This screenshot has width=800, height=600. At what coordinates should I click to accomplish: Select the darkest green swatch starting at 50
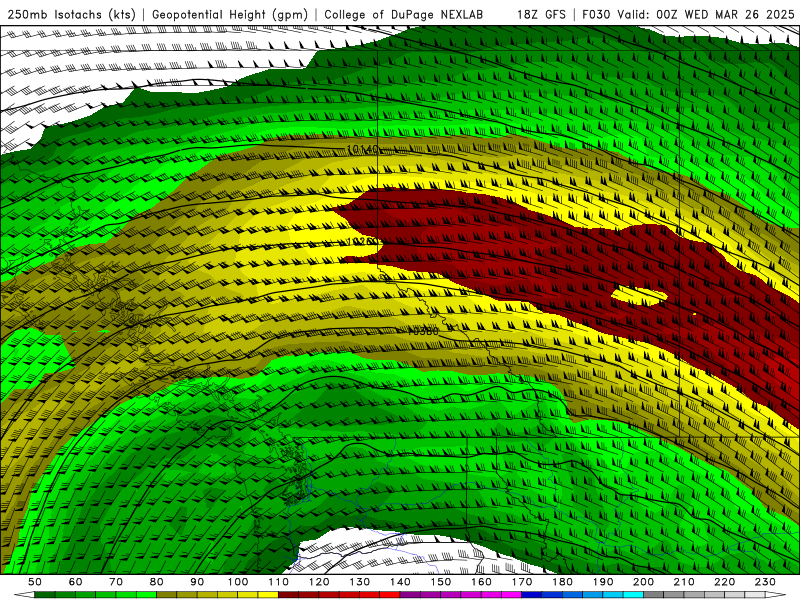44,595
